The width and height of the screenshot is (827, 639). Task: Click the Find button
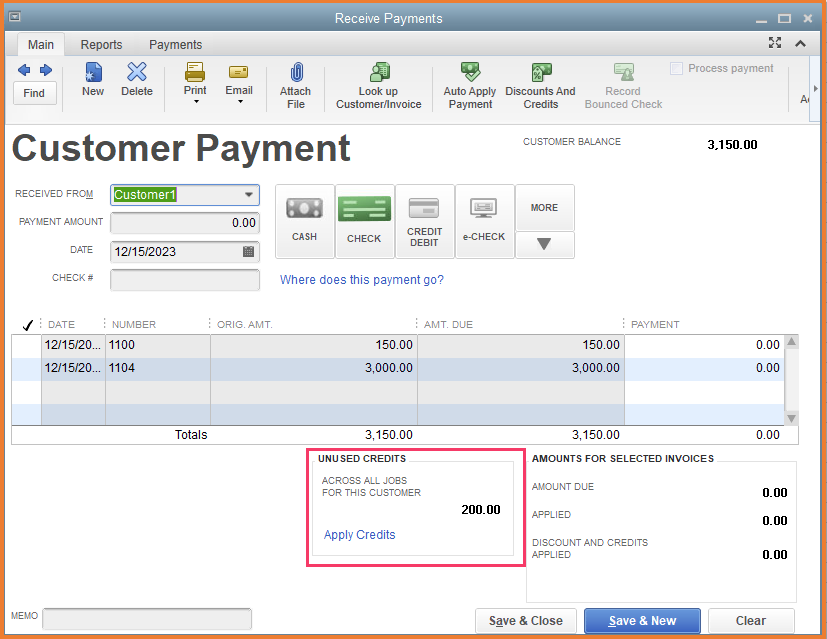click(x=34, y=93)
